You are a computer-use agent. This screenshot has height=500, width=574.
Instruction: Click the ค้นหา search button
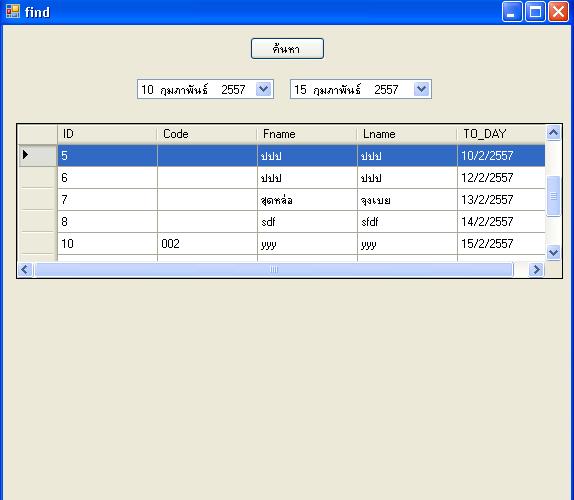(287, 48)
